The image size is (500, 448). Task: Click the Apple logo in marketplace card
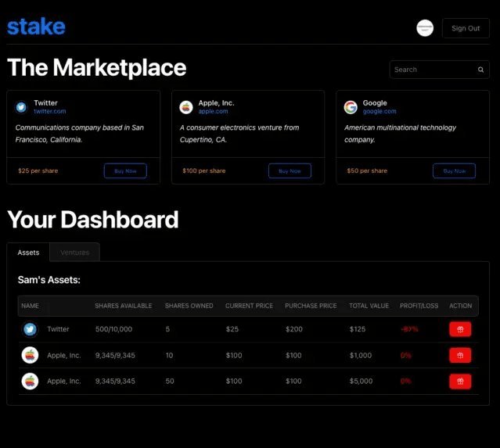[x=186, y=107]
